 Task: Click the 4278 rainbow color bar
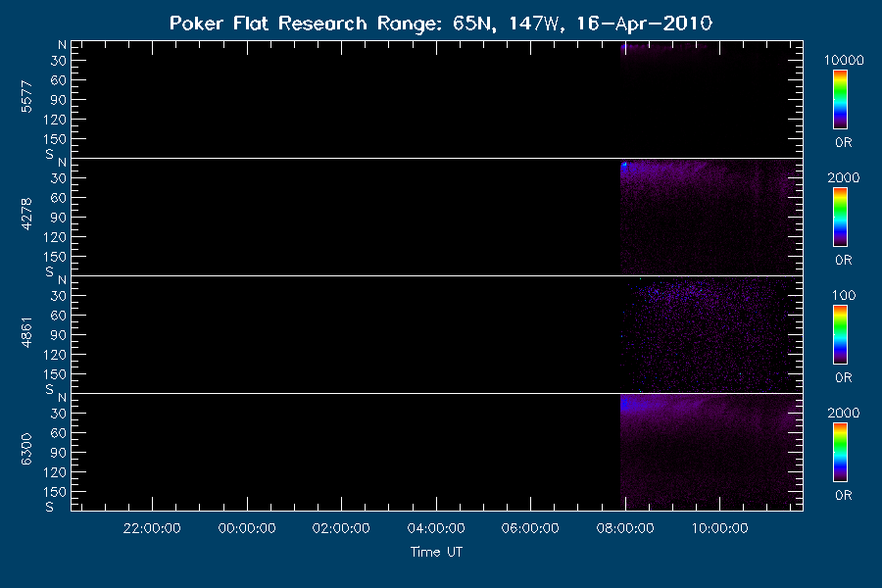point(840,218)
